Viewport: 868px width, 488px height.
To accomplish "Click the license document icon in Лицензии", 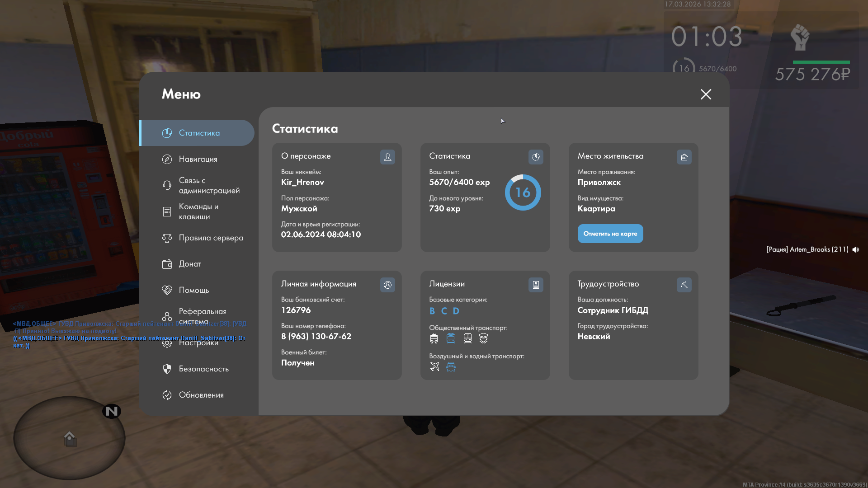I will point(536,285).
